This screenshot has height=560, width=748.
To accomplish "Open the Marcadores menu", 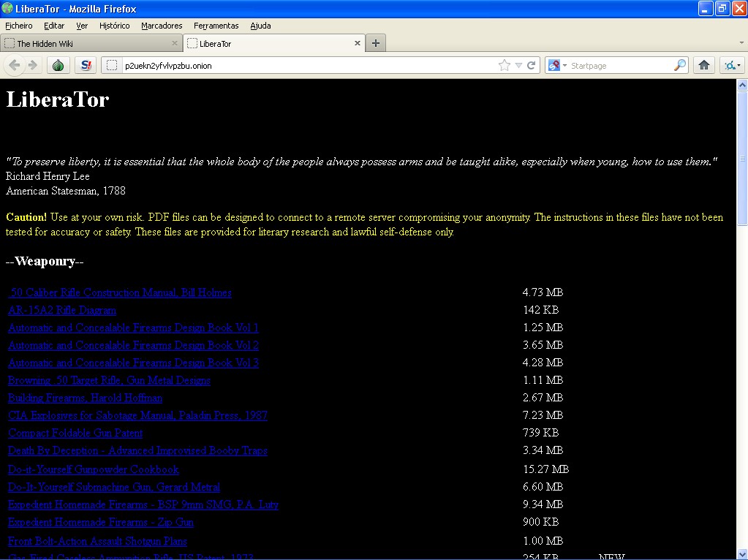I will point(162,26).
